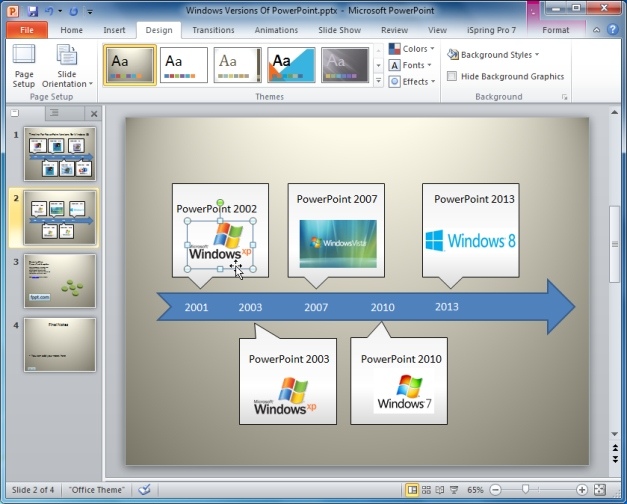Switch to the View tab
Image resolution: width=627 pixels, height=504 pixels.
click(437, 30)
